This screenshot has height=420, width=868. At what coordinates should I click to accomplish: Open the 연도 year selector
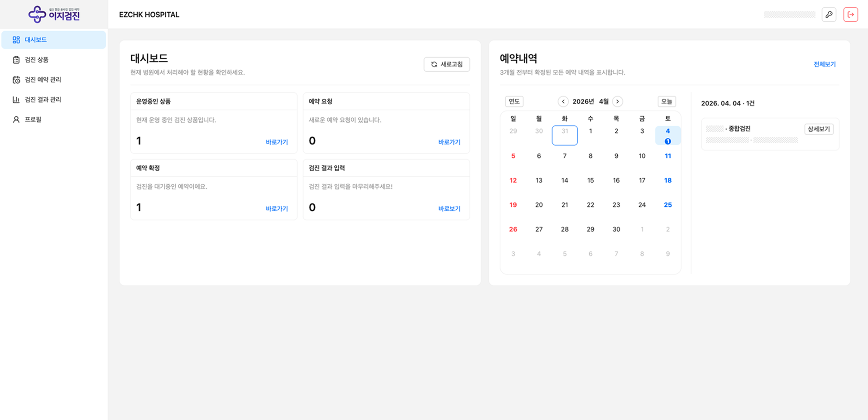514,101
